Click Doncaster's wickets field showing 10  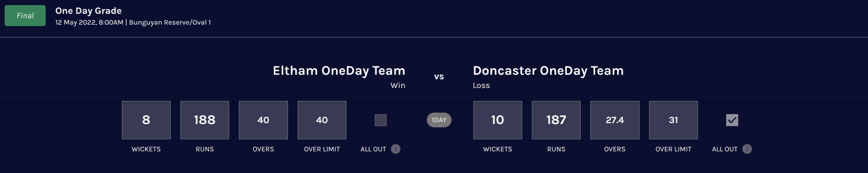click(497, 120)
